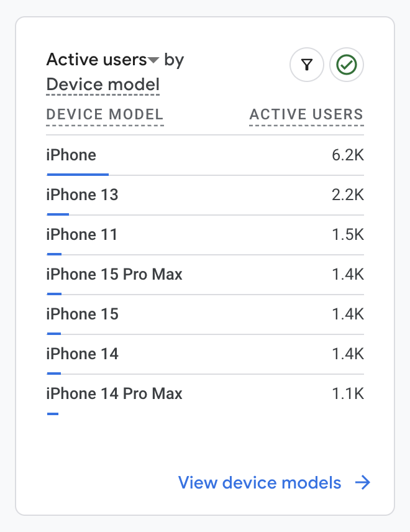Change dimension via the Device model selector
This screenshot has width=410, height=532.
click(x=102, y=85)
